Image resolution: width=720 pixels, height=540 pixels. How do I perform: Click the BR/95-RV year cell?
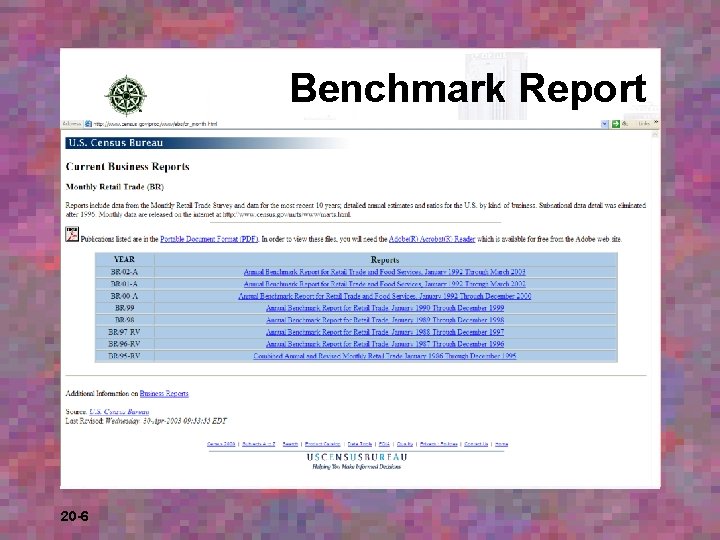(124, 356)
